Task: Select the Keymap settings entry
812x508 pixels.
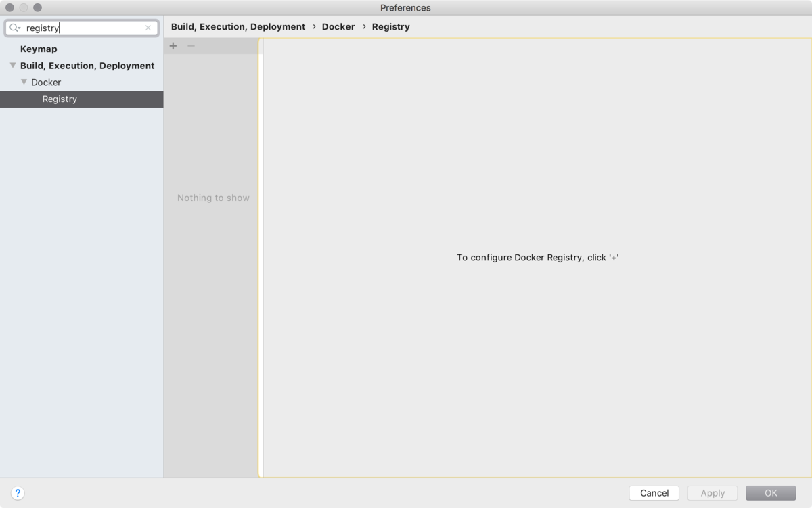Action: coord(39,49)
